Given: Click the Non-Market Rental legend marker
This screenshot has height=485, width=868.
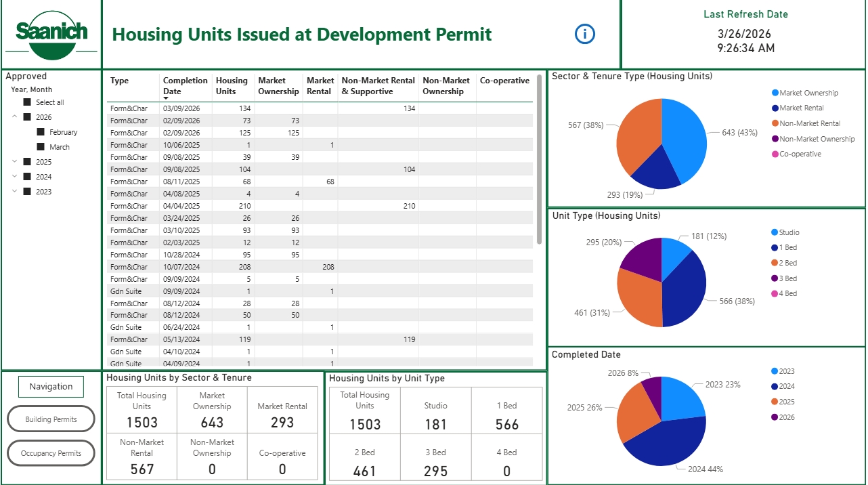Looking at the screenshot, I should (x=775, y=123).
